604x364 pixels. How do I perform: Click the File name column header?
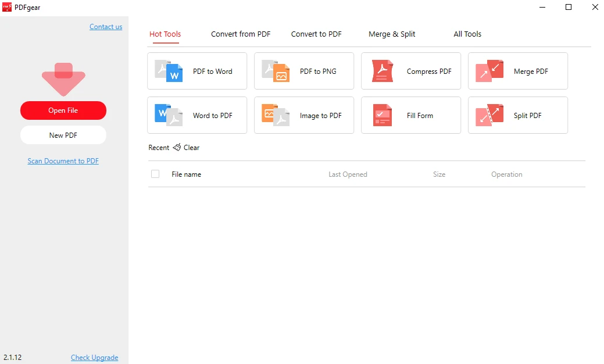tap(187, 174)
